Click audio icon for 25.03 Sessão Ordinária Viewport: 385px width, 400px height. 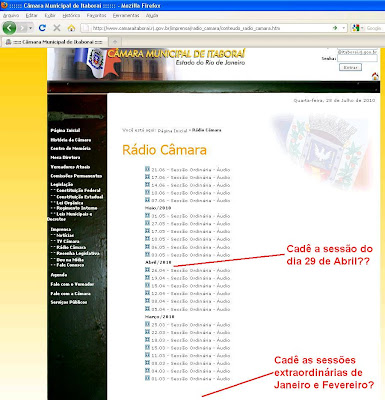tap(147, 324)
